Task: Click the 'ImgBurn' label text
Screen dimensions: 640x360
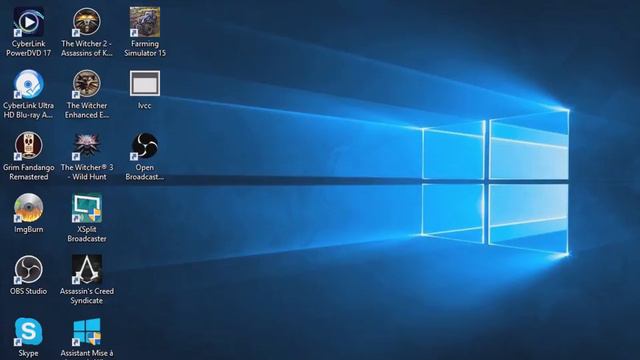Action: (29, 229)
